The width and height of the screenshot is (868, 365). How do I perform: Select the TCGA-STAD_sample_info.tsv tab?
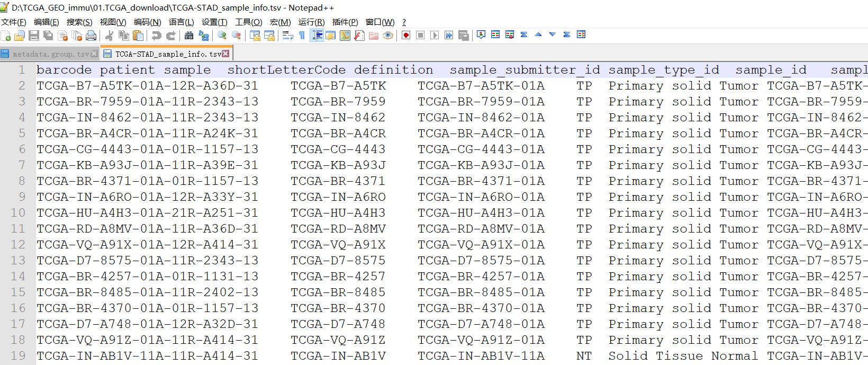pos(168,54)
